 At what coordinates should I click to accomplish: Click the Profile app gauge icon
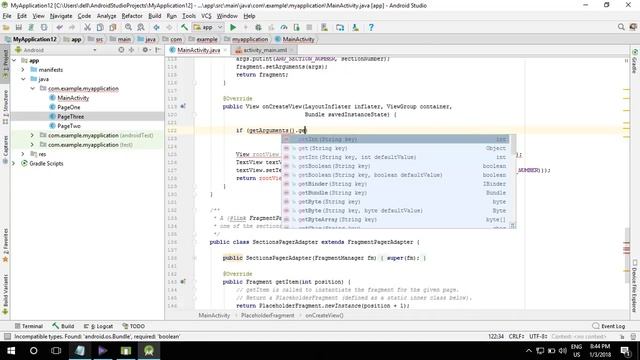[x=284, y=27]
